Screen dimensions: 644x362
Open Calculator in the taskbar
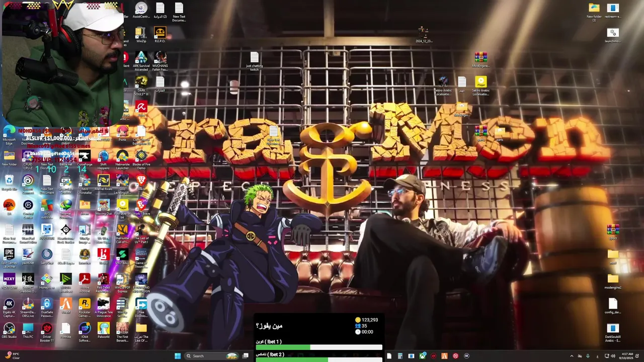coord(400,356)
